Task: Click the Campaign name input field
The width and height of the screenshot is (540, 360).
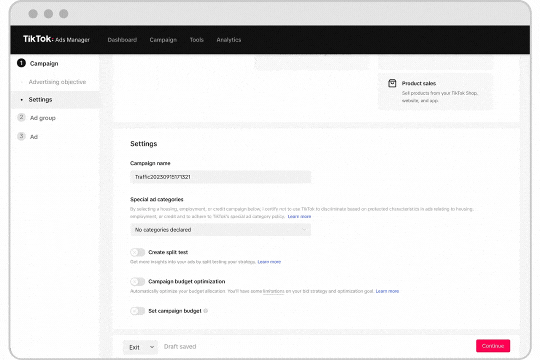Action: [220, 177]
